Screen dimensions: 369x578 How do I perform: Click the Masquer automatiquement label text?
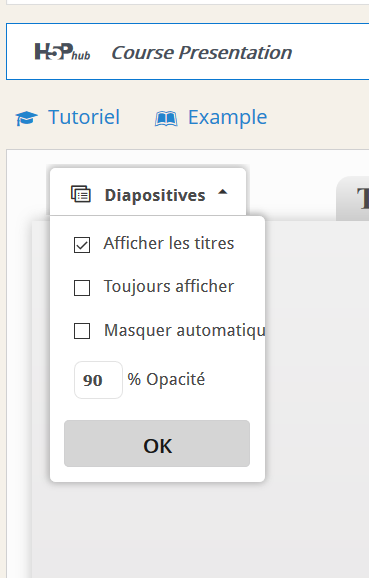[x=184, y=330]
